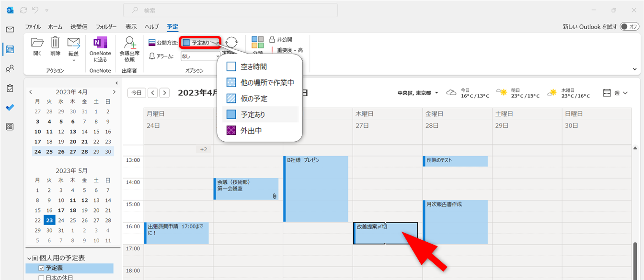Check the 日本の休日 calendar checkbox
This screenshot has height=280, width=644.
pyautogui.click(x=41, y=278)
